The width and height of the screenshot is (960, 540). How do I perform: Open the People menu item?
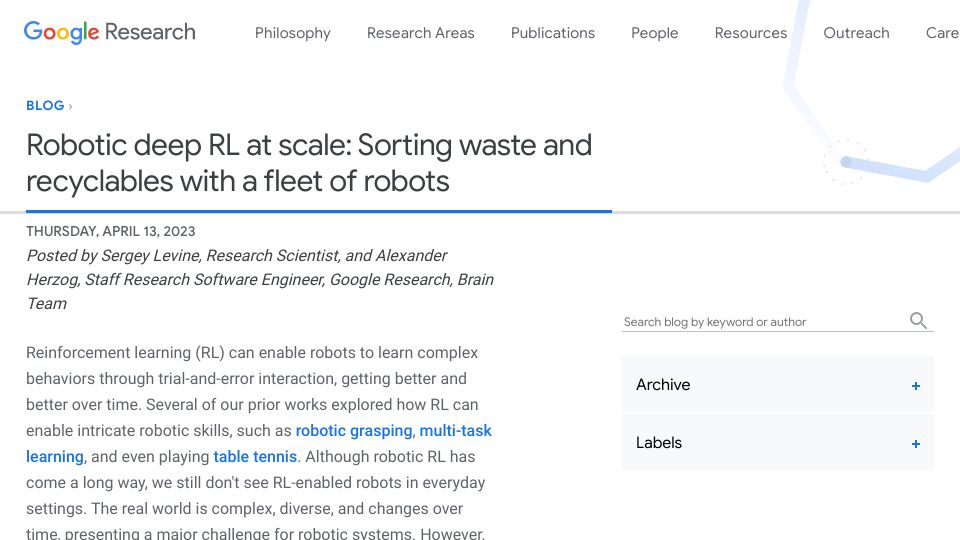[x=654, y=33]
